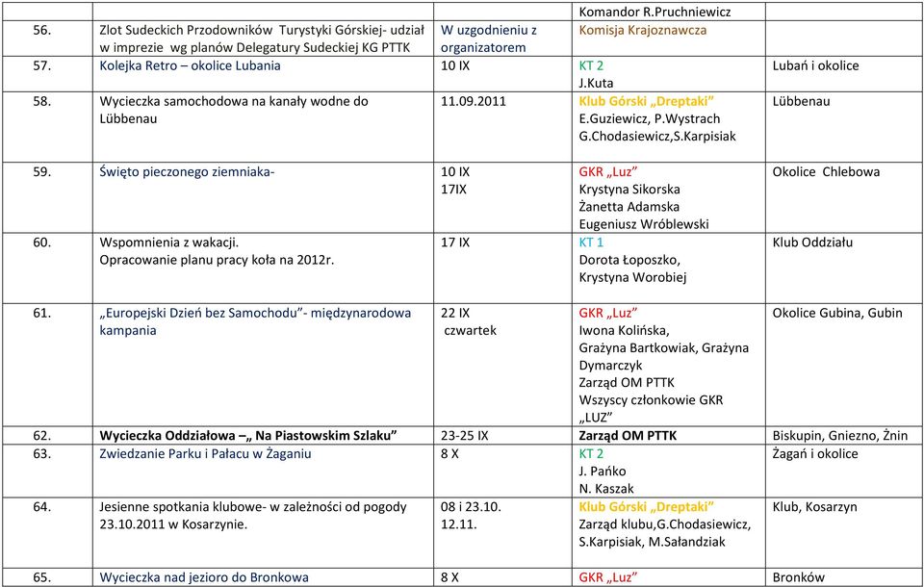The image size is (924, 587).
Task: Select '08 i 23.10.' date text
Action: pos(471,507)
